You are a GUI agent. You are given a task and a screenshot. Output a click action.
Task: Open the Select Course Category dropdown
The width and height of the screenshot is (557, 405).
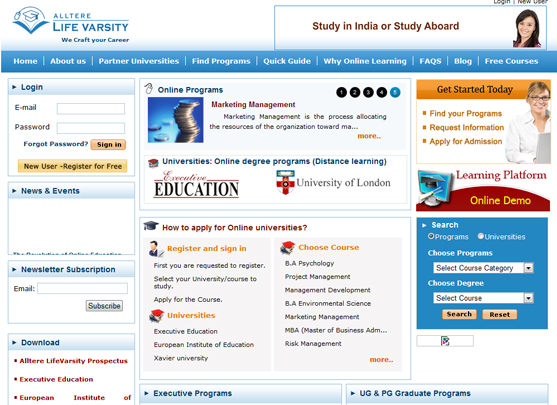coord(483,268)
